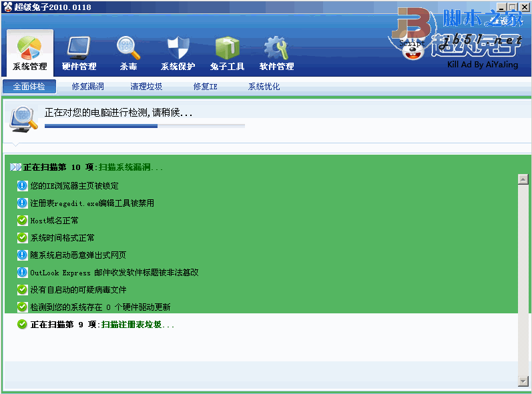Select text 没有自启动的可疑病毒文件
The width and height of the screenshot is (532, 394).
78,289
